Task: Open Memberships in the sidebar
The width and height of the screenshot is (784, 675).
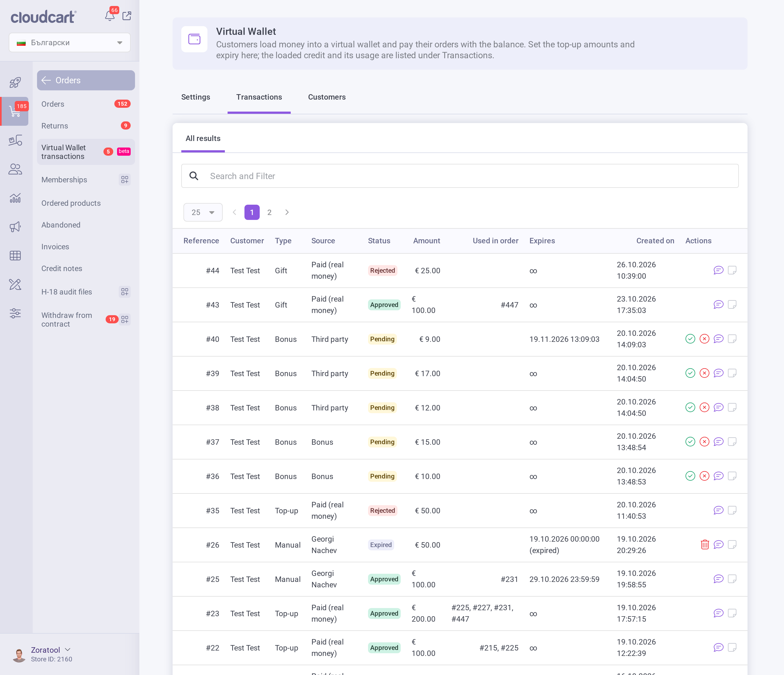Action: (x=86, y=180)
